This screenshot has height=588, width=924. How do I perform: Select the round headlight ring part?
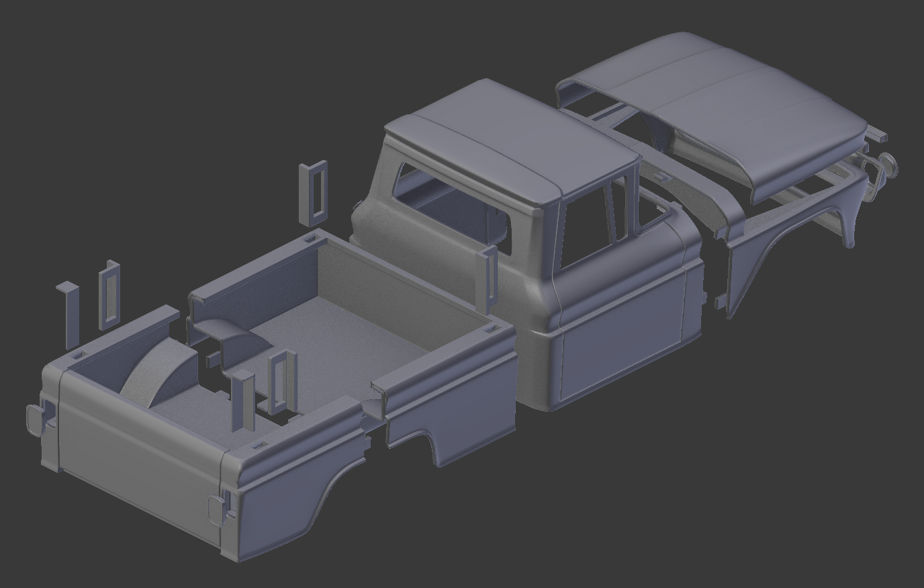890,165
